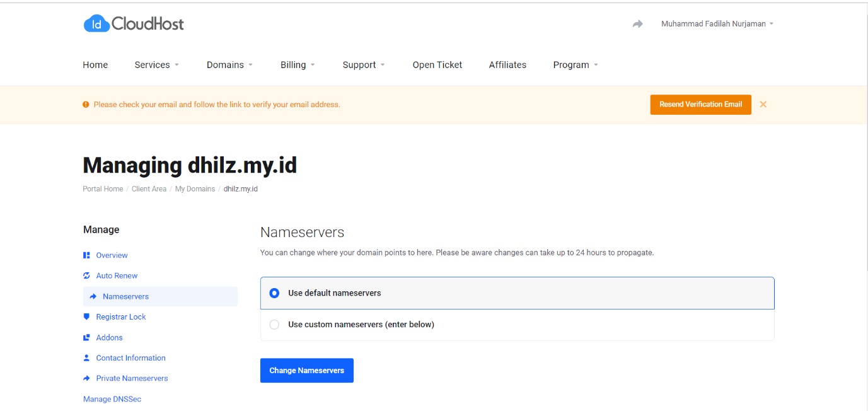Click the Nameservers arrow icon in sidebar
Screen dimensions: 868x411
pyautogui.click(x=93, y=296)
